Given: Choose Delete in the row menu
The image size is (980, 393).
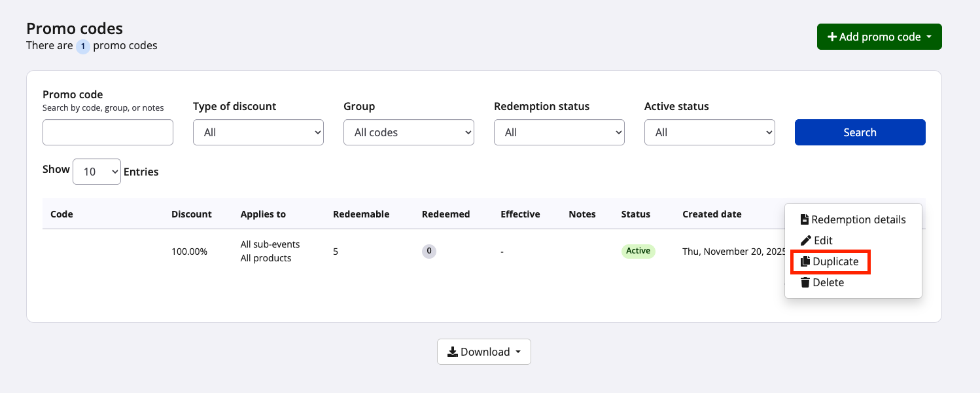Looking at the screenshot, I should [x=853, y=282].
